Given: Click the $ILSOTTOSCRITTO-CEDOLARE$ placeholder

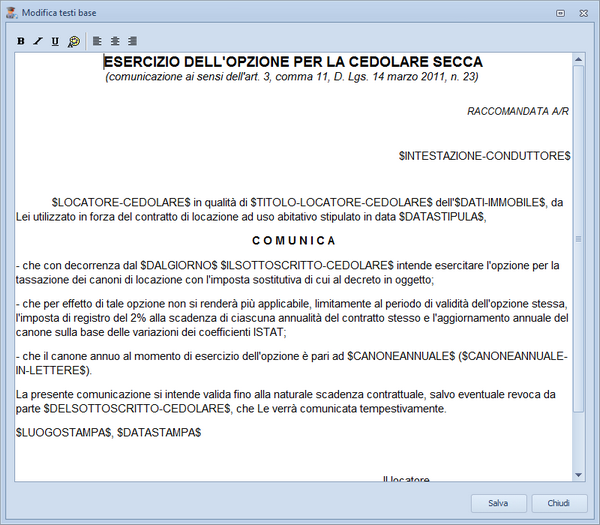Looking at the screenshot, I should coord(307,265).
